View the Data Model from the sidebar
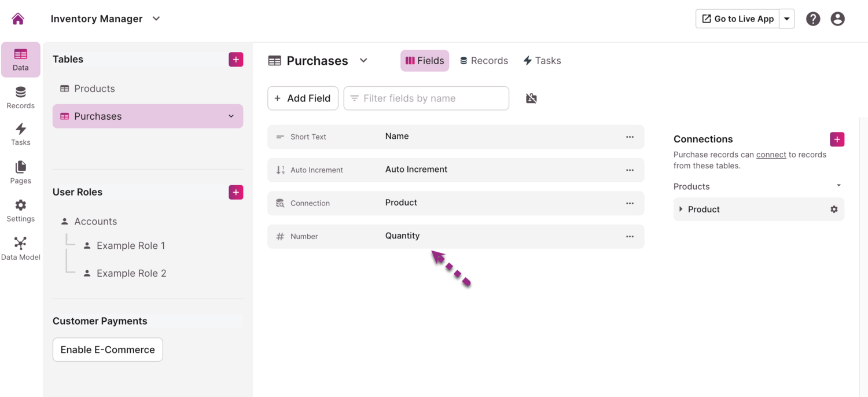Viewport: 868px width, 397px height. 20,248
